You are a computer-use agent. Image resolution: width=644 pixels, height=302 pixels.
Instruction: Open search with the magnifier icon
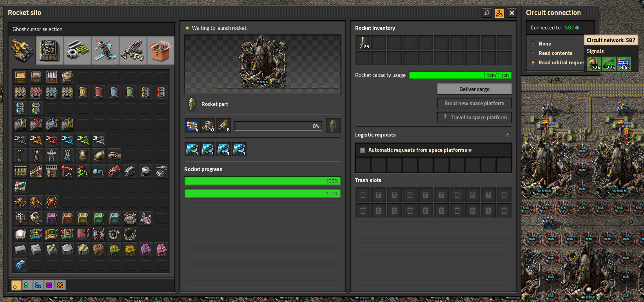coord(486,13)
